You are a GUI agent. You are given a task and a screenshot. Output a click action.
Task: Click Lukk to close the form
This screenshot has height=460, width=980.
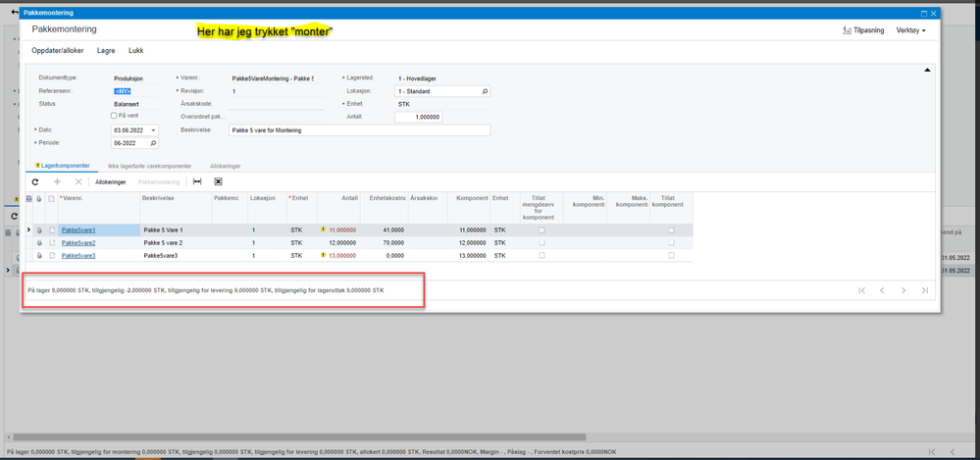(135, 51)
